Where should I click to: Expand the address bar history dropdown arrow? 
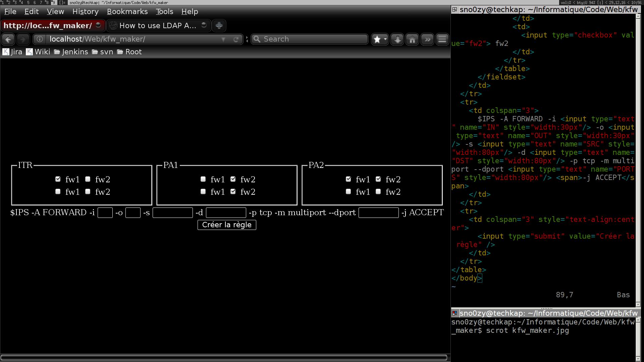(223, 39)
